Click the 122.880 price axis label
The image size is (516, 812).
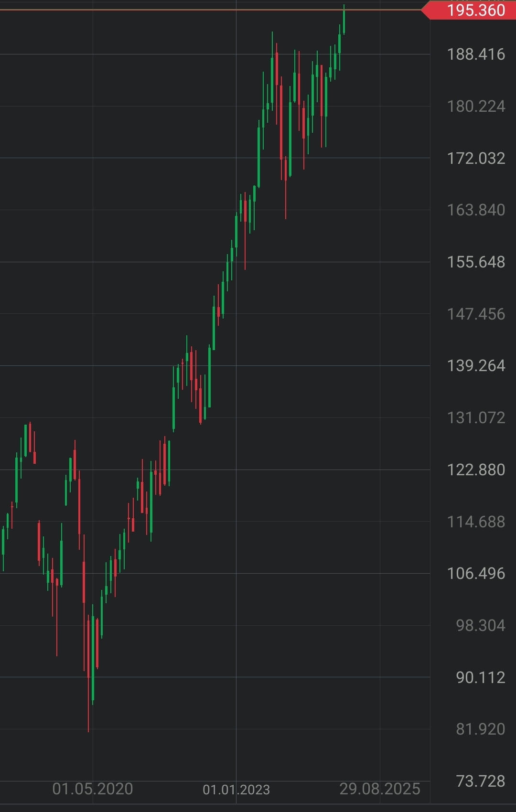[476, 470]
